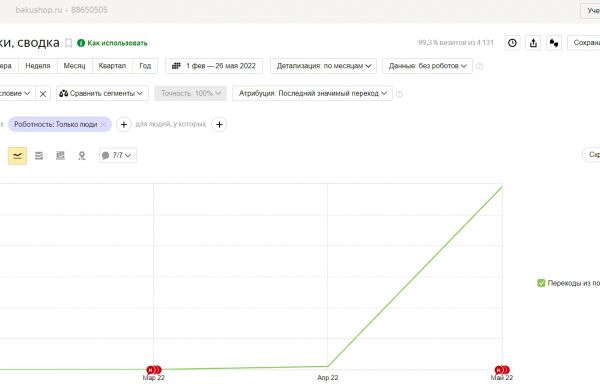
Task: Open the segment condition dropdown 'словие'
Action: click(x=17, y=93)
